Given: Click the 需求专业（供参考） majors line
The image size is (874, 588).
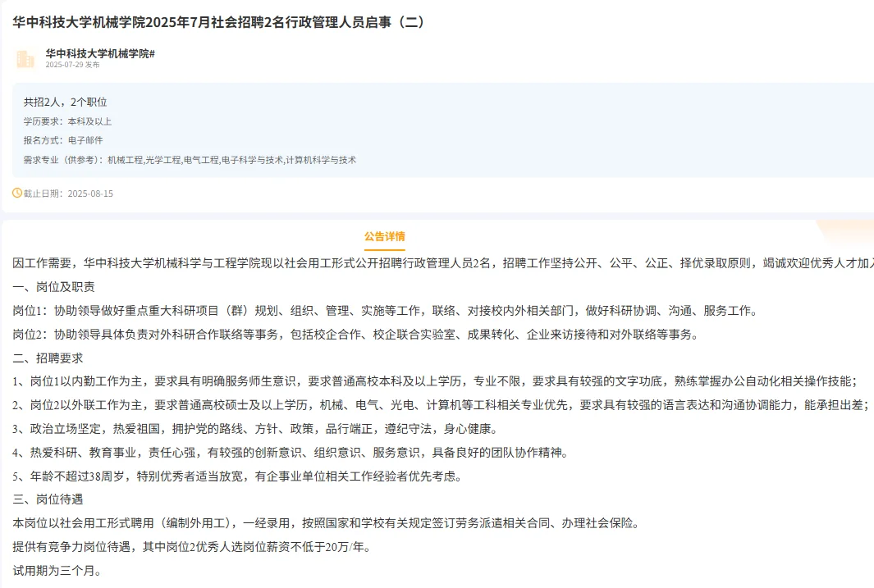Looking at the screenshot, I should [x=190, y=160].
